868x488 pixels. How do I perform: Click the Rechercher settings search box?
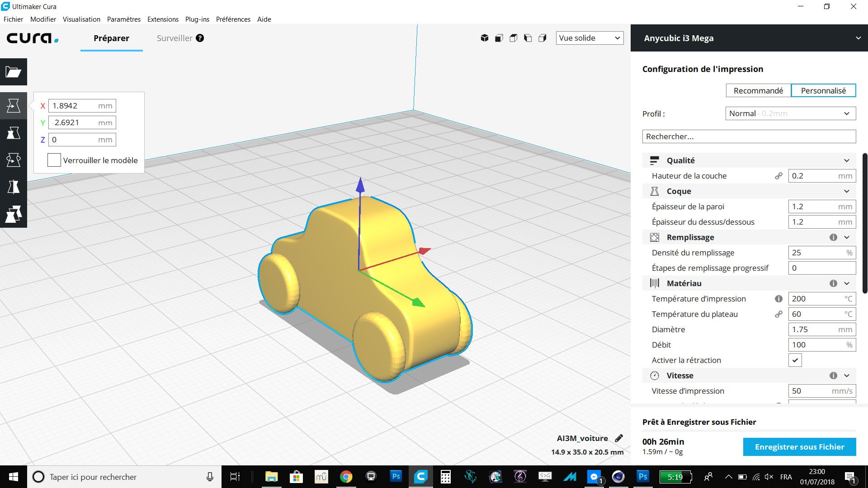click(x=749, y=136)
